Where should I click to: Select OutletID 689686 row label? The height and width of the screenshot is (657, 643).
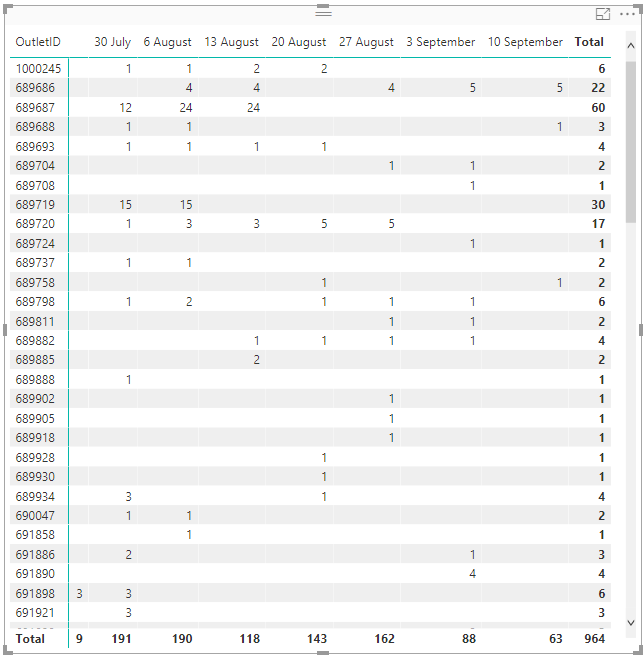click(35, 88)
